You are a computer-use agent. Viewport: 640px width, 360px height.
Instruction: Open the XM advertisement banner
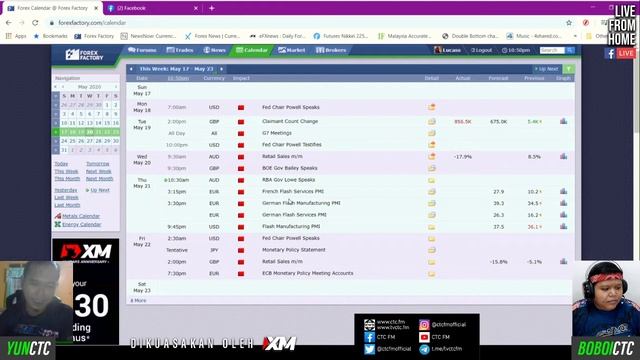(x=86, y=292)
